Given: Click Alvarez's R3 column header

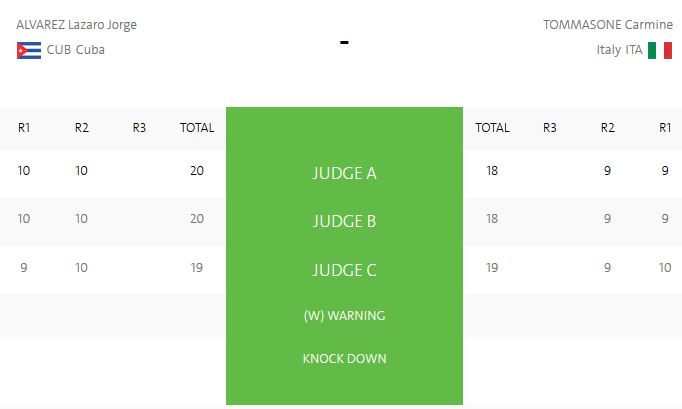Looking at the screenshot, I should 139,128.
